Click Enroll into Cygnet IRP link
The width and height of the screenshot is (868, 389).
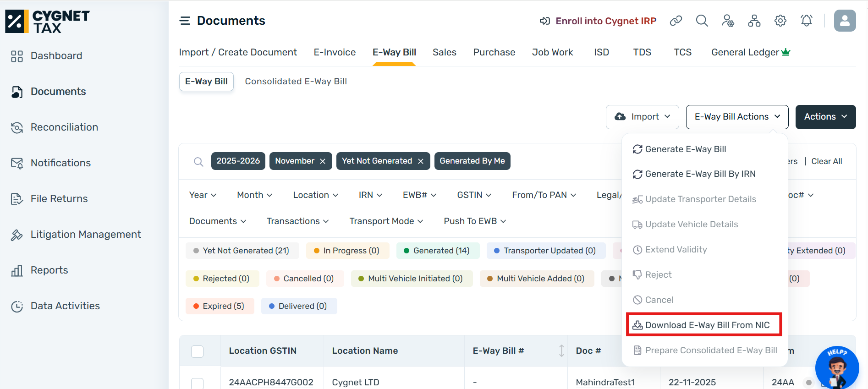point(605,21)
